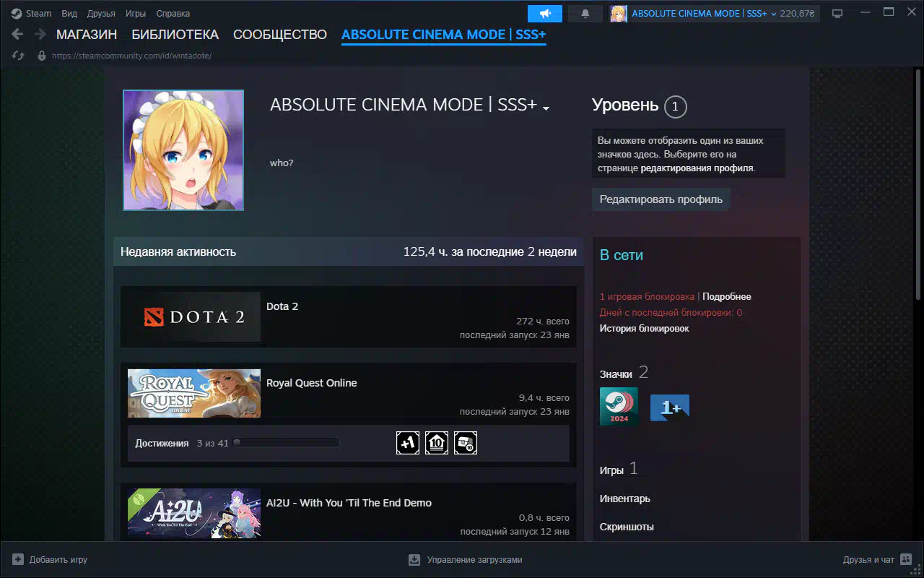Image resolution: width=924 pixels, height=578 pixels.
Task: Open the Steam menu
Action: click(x=38, y=14)
